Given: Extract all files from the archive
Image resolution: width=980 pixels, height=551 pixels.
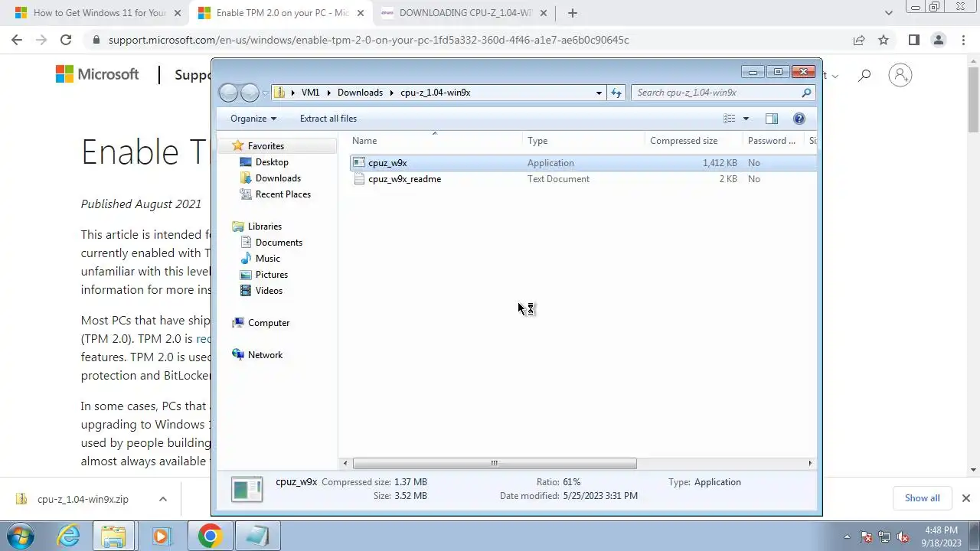Looking at the screenshot, I should click(x=328, y=119).
